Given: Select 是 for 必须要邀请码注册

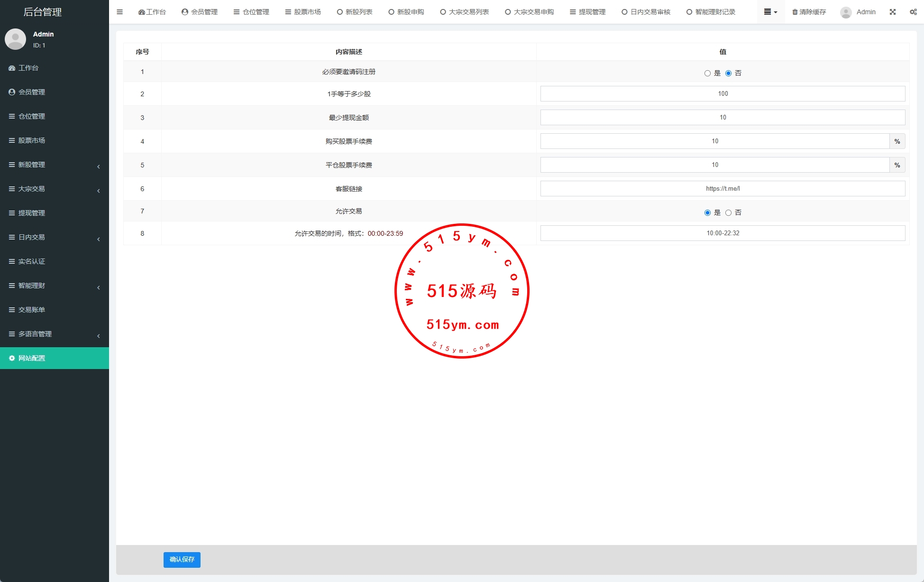Looking at the screenshot, I should tap(707, 73).
